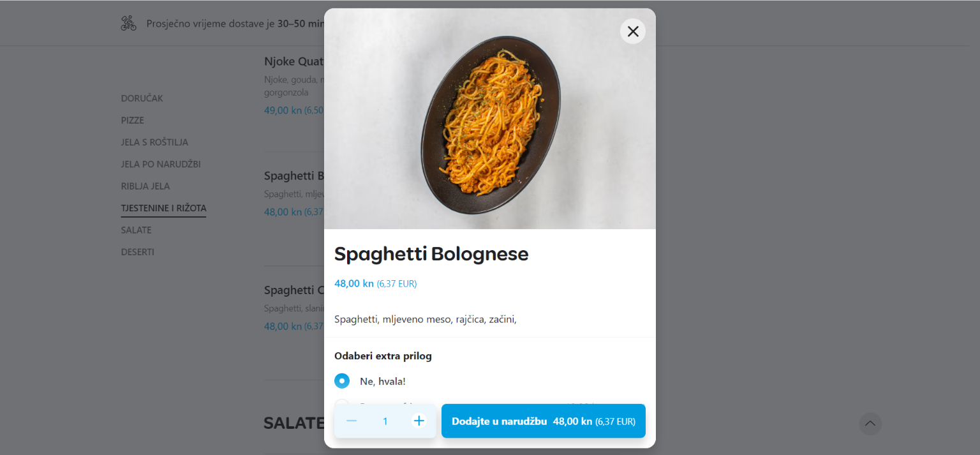This screenshot has height=455, width=980.
Task: Select the "Ne, hvala!" radio option
Action: coord(342,381)
